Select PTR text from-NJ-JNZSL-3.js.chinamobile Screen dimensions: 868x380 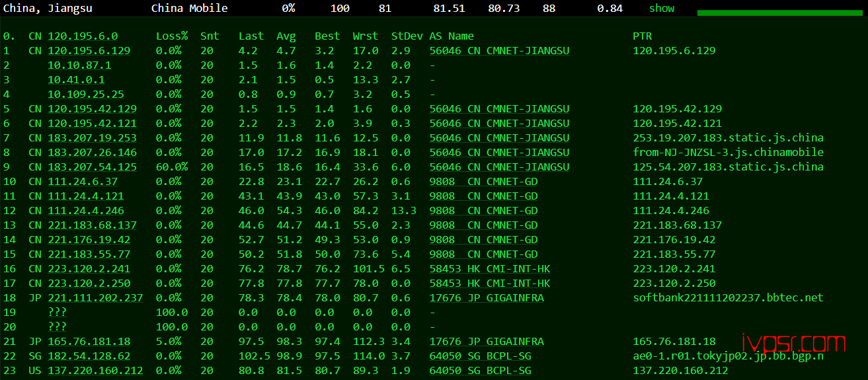click(729, 153)
